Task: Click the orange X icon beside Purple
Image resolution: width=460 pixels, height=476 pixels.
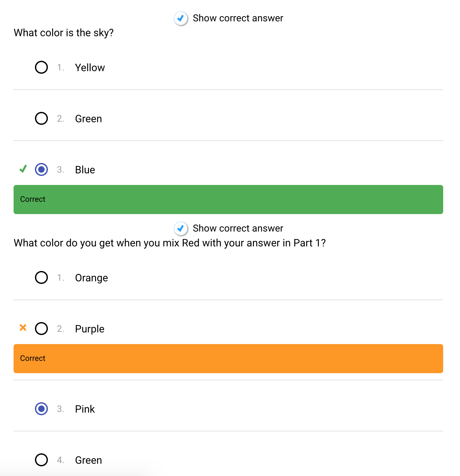Action: (23, 328)
